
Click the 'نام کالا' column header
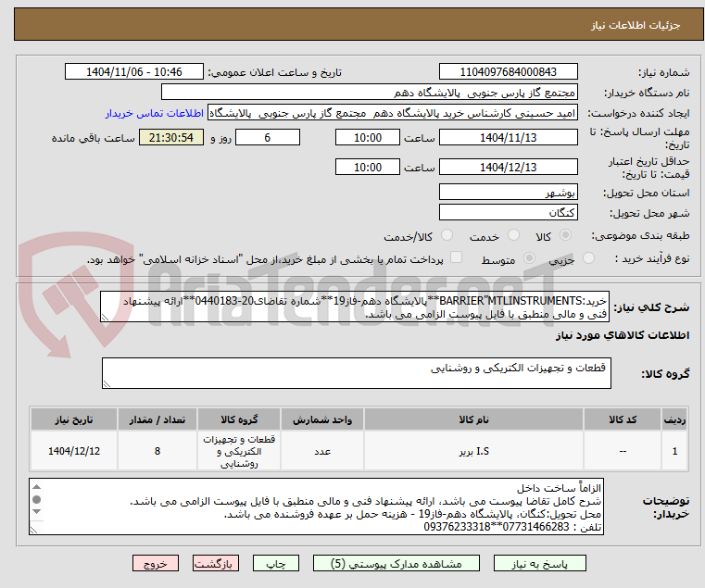[x=473, y=419]
